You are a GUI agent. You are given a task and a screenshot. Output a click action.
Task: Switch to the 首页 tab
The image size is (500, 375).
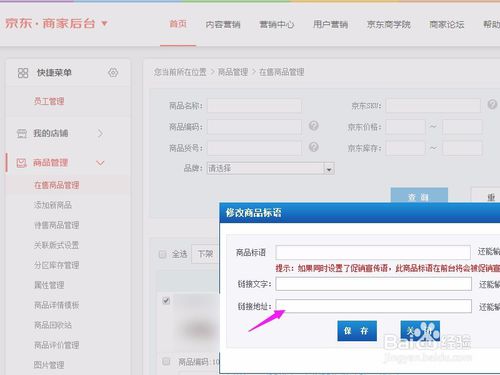178,24
